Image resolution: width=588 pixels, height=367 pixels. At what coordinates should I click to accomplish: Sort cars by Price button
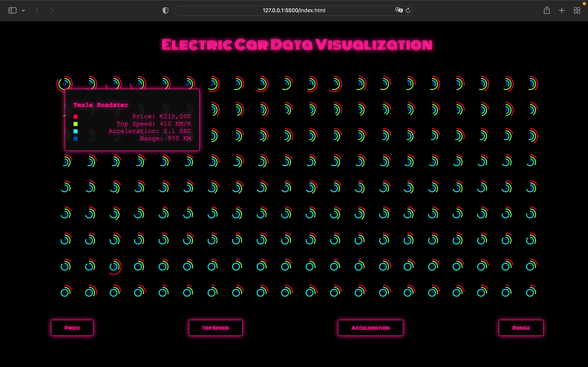(72, 328)
